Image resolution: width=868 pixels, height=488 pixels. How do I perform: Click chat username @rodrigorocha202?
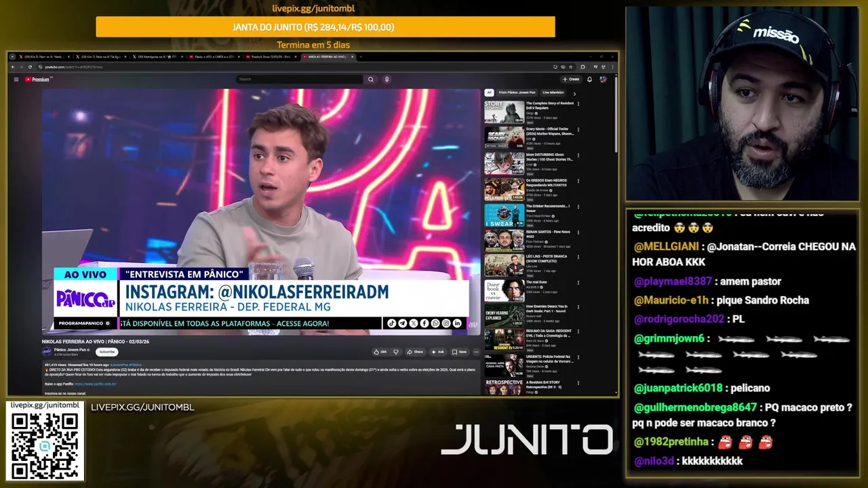[679, 319]
